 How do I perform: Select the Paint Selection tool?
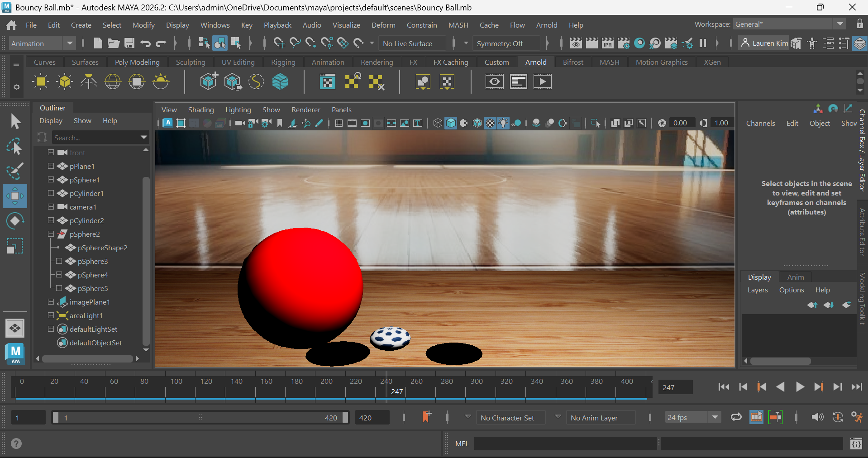pos(15,171)
